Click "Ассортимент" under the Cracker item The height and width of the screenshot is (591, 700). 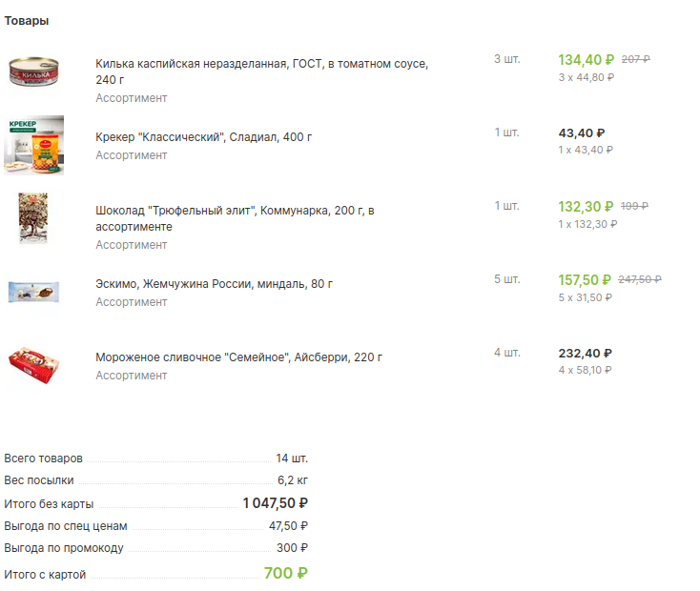click(x=131, y=155)
